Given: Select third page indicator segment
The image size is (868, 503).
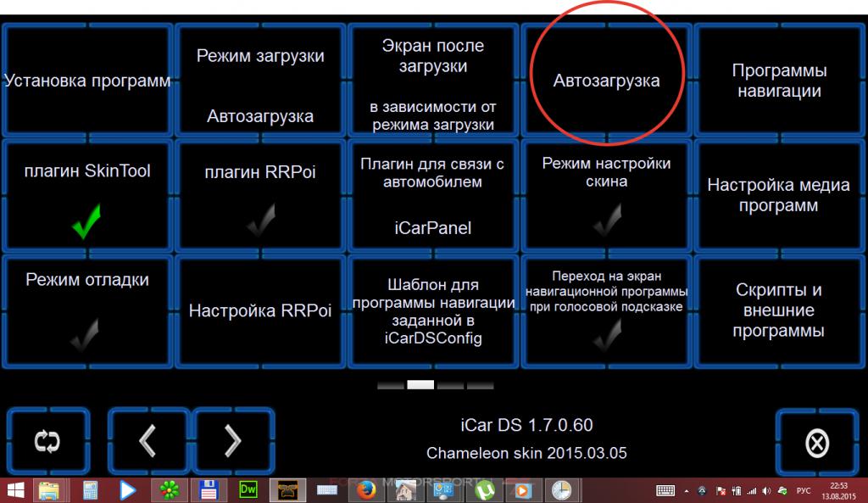Looking at the screenshot, I should click(x=451, y=385).
